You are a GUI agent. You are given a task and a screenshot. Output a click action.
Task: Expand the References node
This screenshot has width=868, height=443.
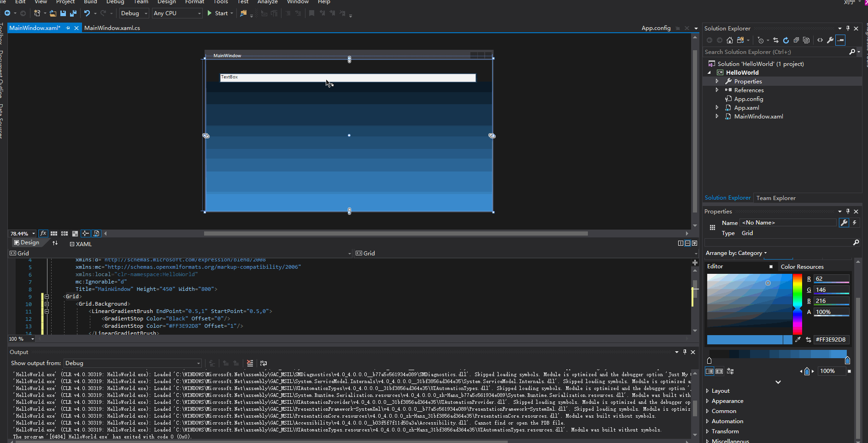click(x=717, y=90)
